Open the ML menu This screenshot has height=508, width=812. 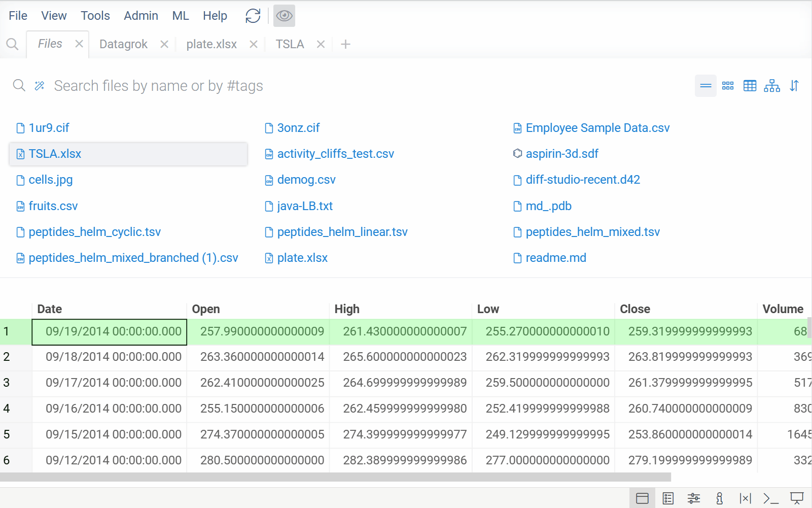point(180,16)
